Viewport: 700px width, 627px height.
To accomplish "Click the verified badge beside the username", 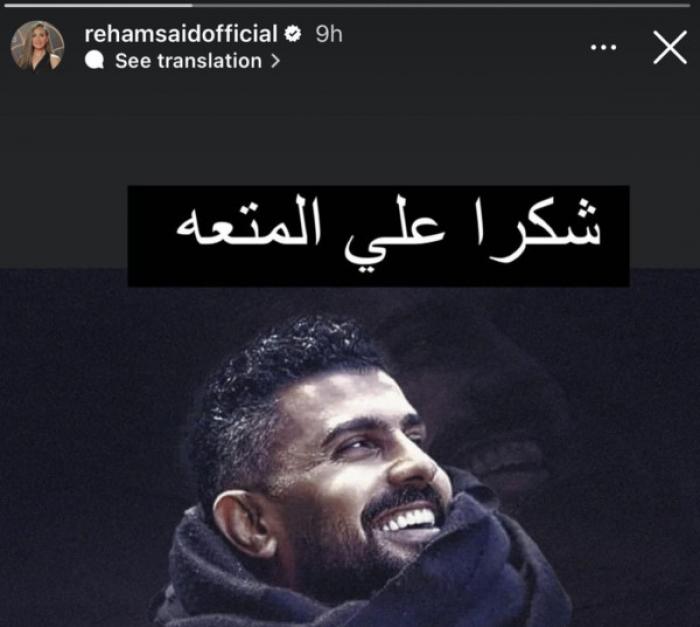I will (293, 34).
